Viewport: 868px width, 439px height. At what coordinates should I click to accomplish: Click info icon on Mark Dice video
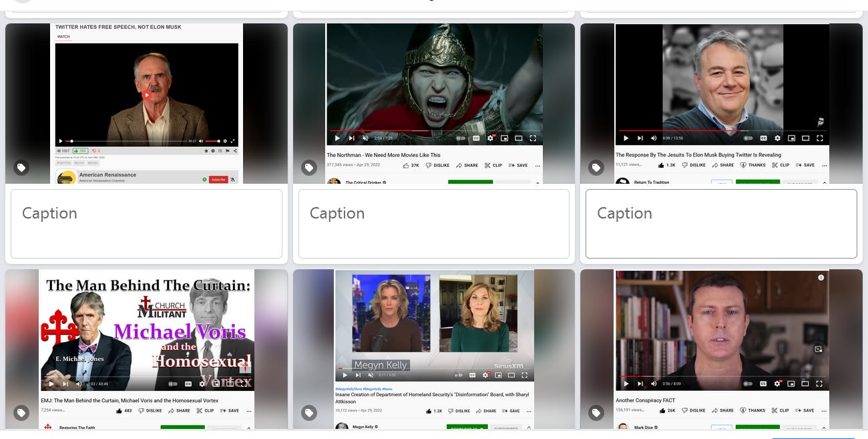pyautogui.click(x=821, y=277)
